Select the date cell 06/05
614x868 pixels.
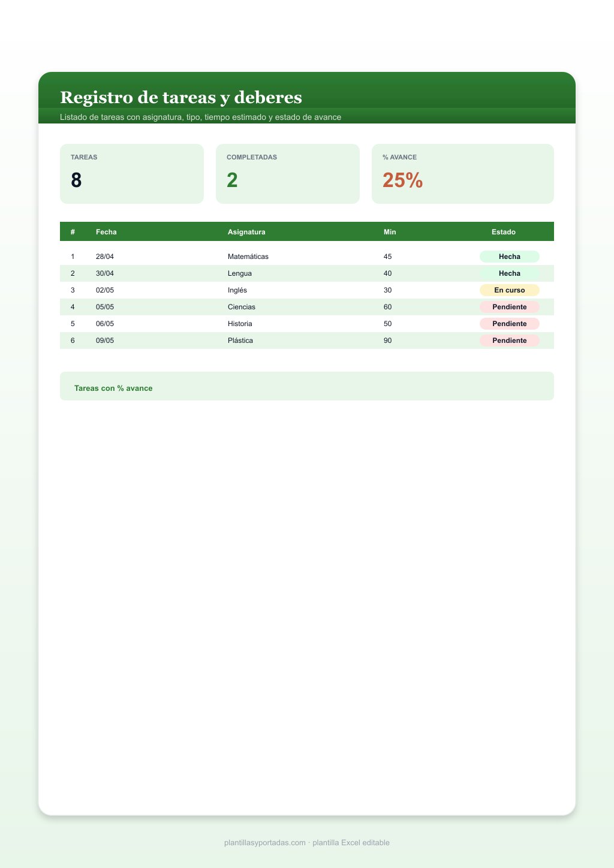point(105,324)
